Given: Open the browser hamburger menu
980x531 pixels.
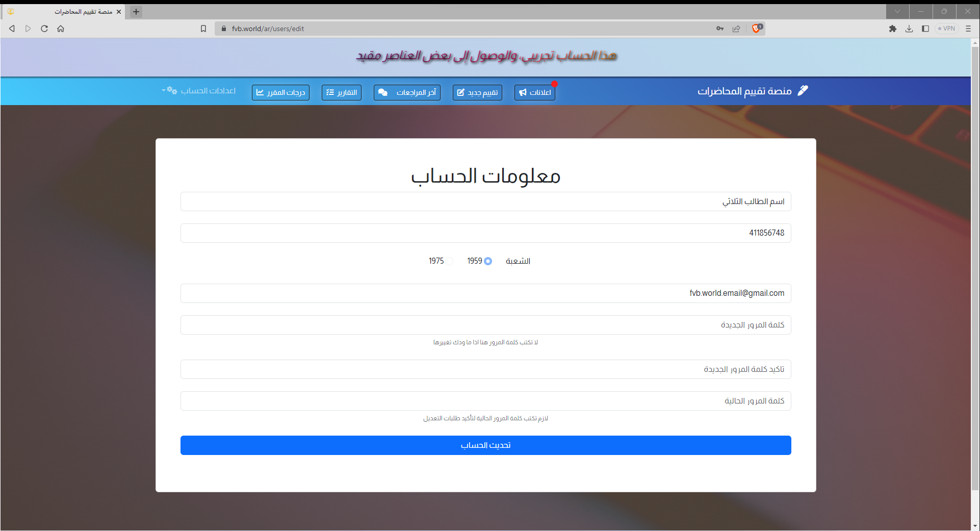Looking at the screenshot, I should [968, 29].
